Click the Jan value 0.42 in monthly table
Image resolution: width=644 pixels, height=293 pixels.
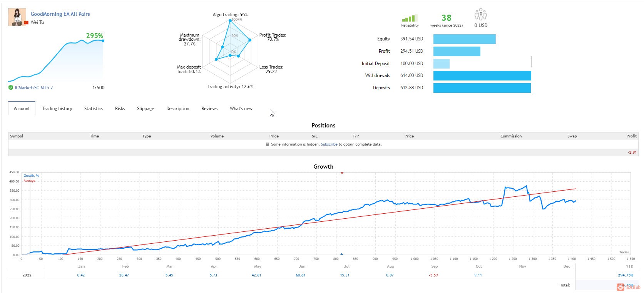click(81, 275)
